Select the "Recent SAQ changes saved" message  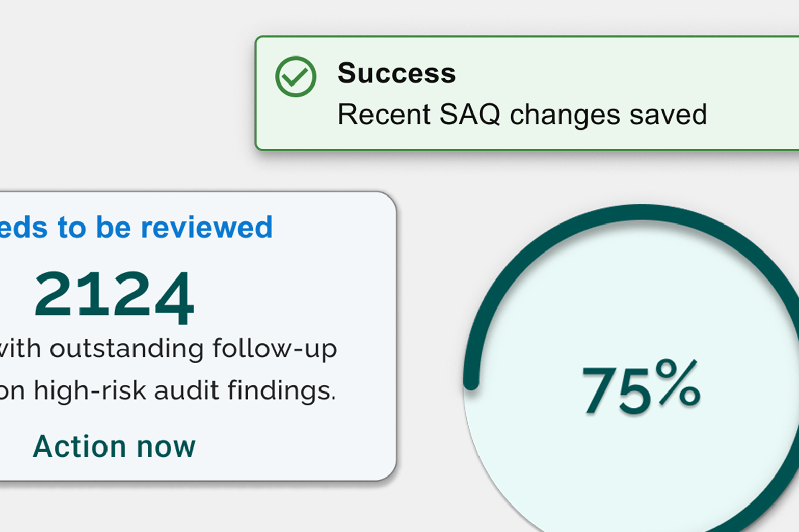pos(522,115)
